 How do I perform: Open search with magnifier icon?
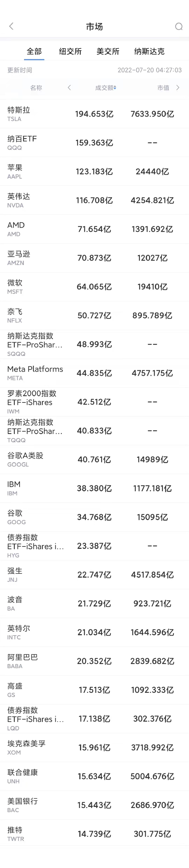pos(179,26)
